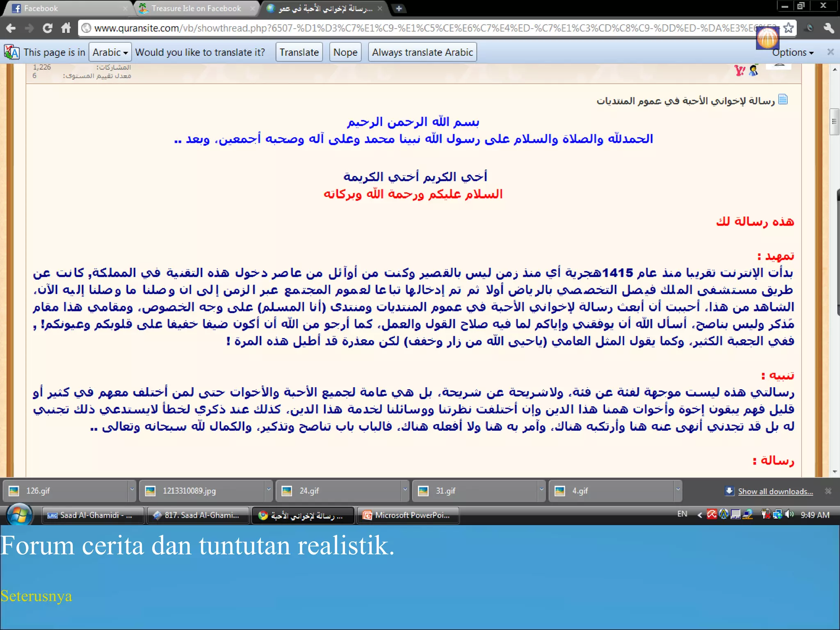Click the browser Back arrow

coord(11,28)
